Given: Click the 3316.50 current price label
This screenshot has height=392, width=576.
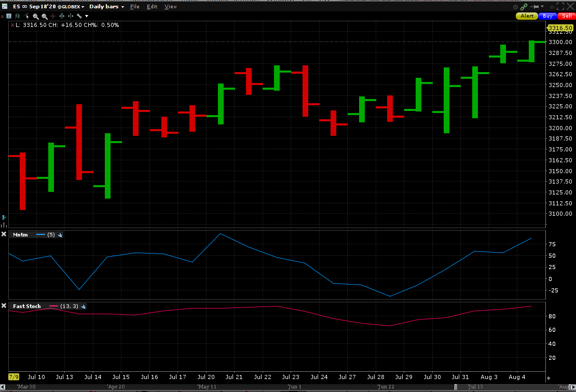Looking at the screenshot, I should point(560,28).
